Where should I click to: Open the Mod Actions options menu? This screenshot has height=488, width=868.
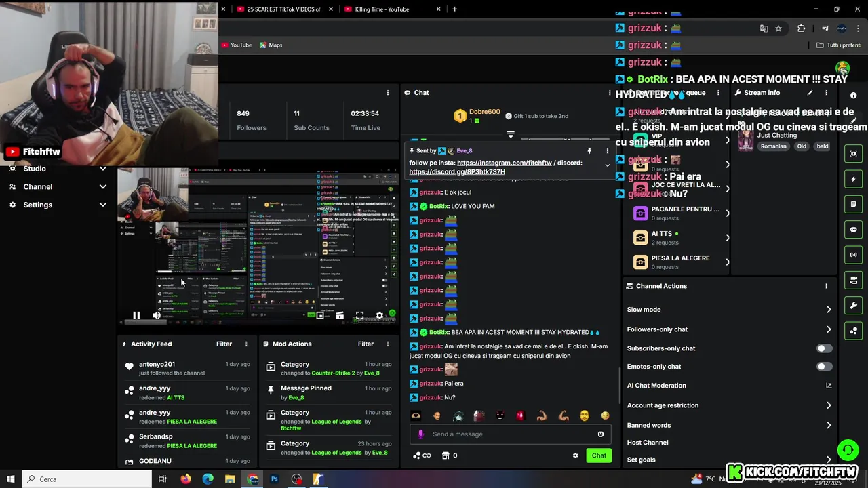(x=388, y=344)
